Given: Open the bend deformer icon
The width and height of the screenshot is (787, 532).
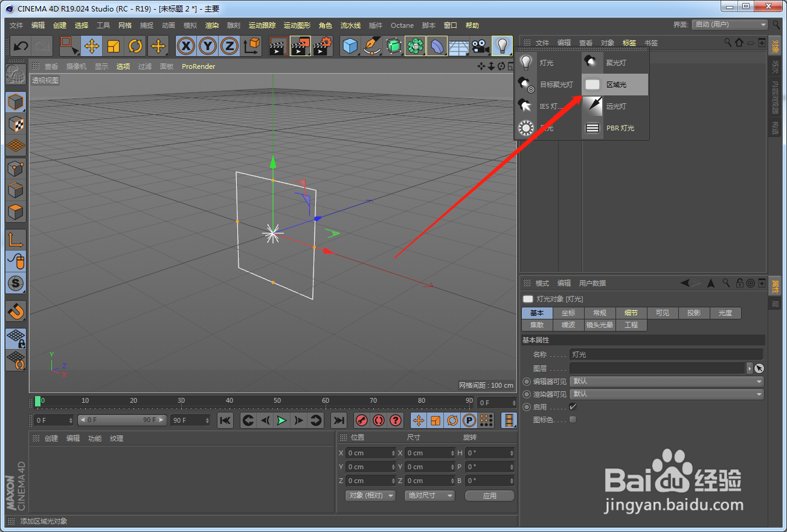Looking at the screenshot, I should pos(437,46).
